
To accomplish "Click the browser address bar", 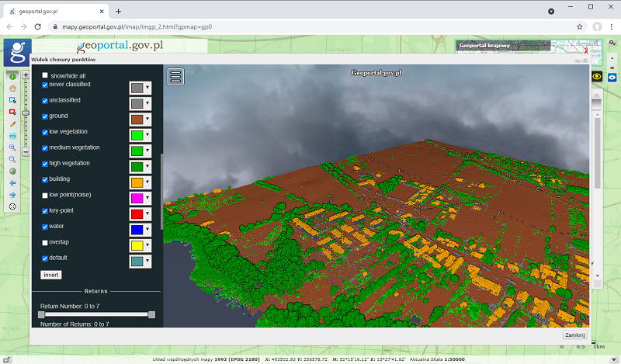I will 310,26.
